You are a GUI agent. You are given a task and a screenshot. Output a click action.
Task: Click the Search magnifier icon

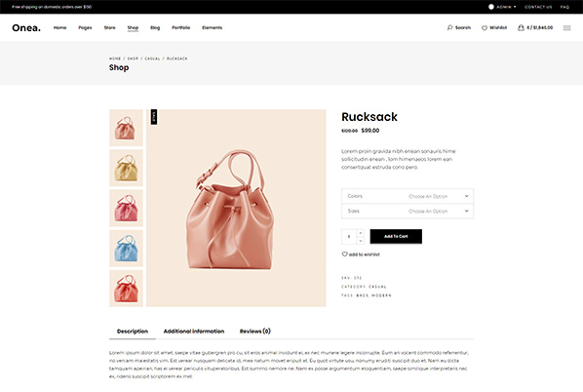point(449,27)
